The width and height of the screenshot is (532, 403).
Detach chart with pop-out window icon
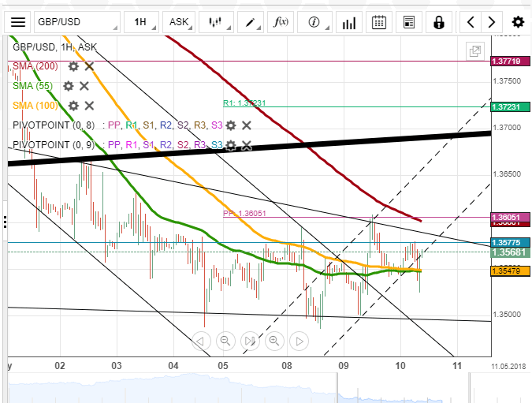[475, 51]
